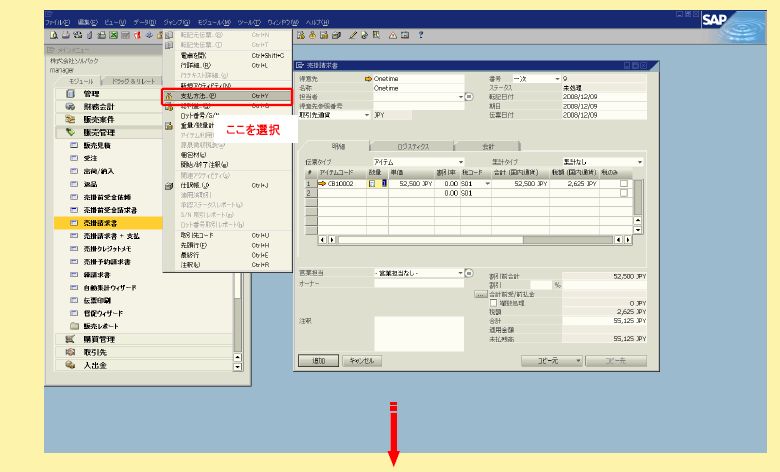Open the ファイル menu
This screenshot has height=472, width=780.
[58, 22]
